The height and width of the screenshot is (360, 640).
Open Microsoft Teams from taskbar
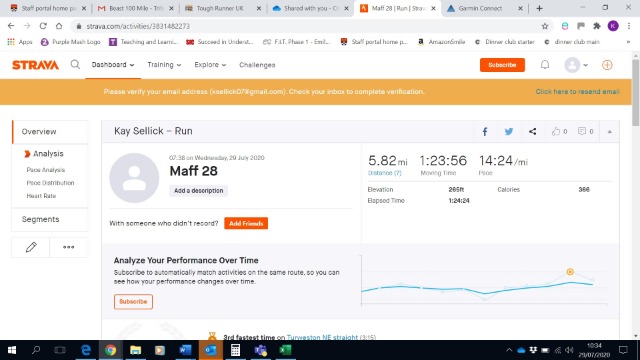pos(260,350)
